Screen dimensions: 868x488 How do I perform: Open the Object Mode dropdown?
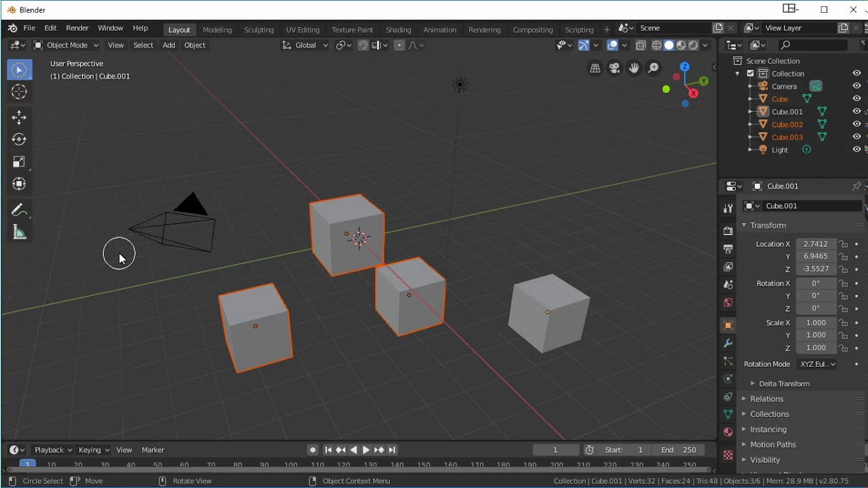coord(66,45)
